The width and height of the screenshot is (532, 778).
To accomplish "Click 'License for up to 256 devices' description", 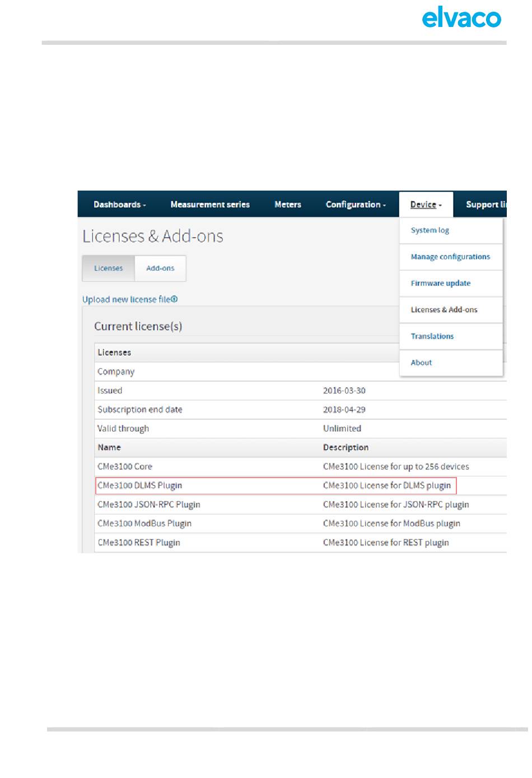I will (396, 466).
